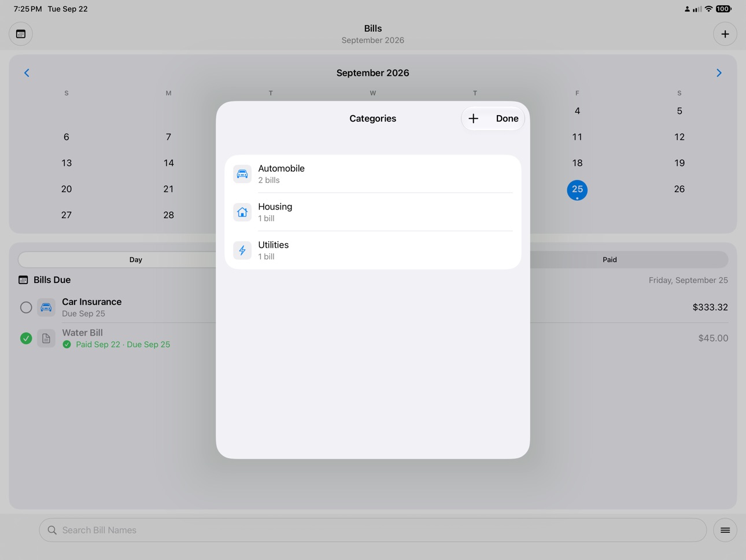Go to next month arrow
This screenshot has width=746, height=560.
click(719, 73)
